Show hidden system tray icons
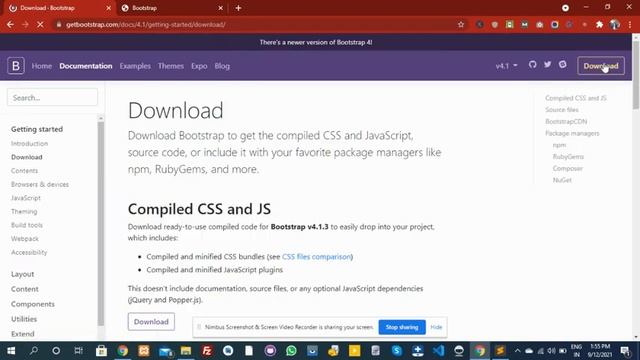 pos(517,351)
